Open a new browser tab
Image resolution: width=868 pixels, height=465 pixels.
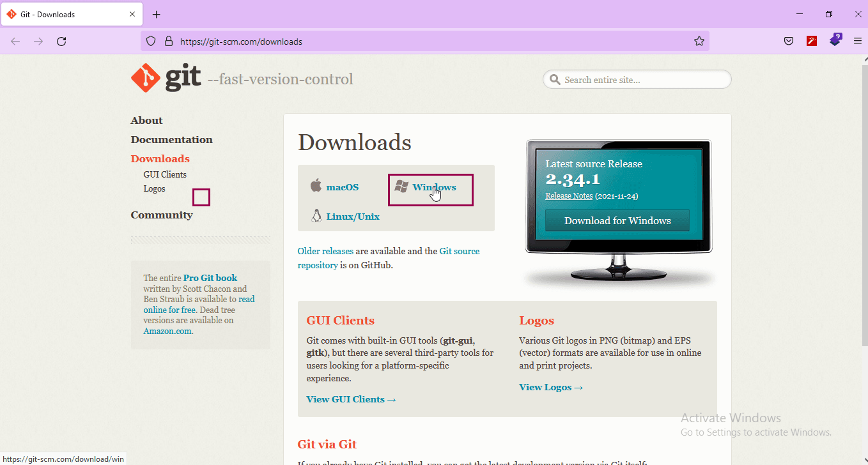pos(157,14)
